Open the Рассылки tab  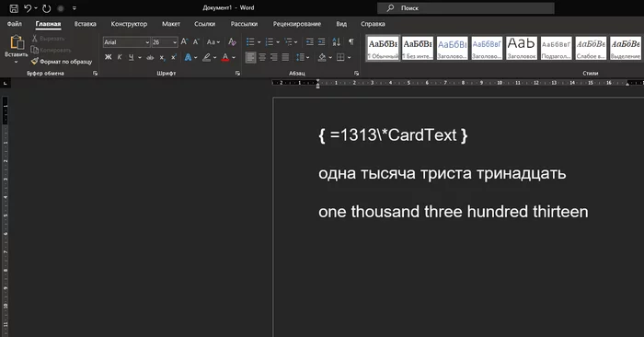pos(244,24)
